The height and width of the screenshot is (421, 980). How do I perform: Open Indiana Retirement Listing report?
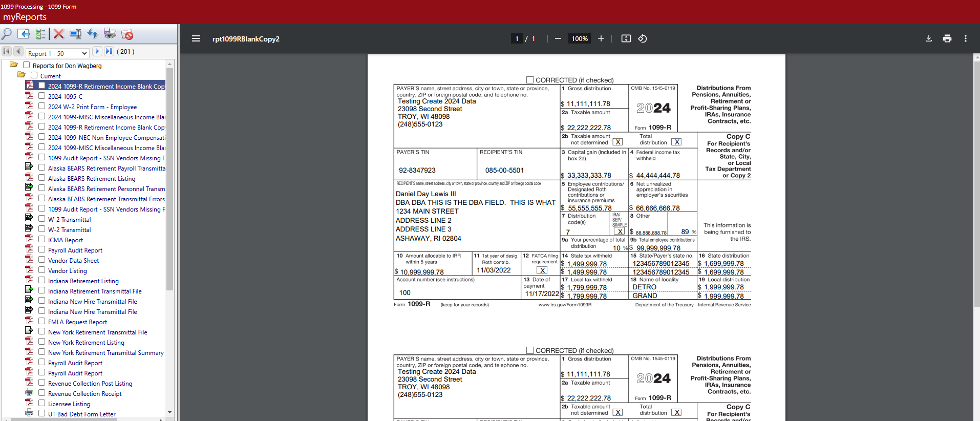pyautogui.click(x=83, y=281)
